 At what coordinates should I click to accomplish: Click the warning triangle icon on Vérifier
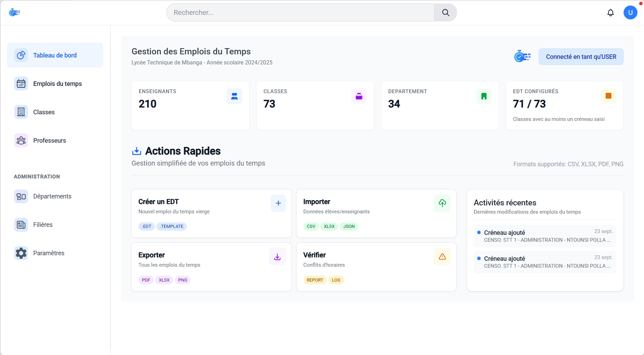click(442, 257)
